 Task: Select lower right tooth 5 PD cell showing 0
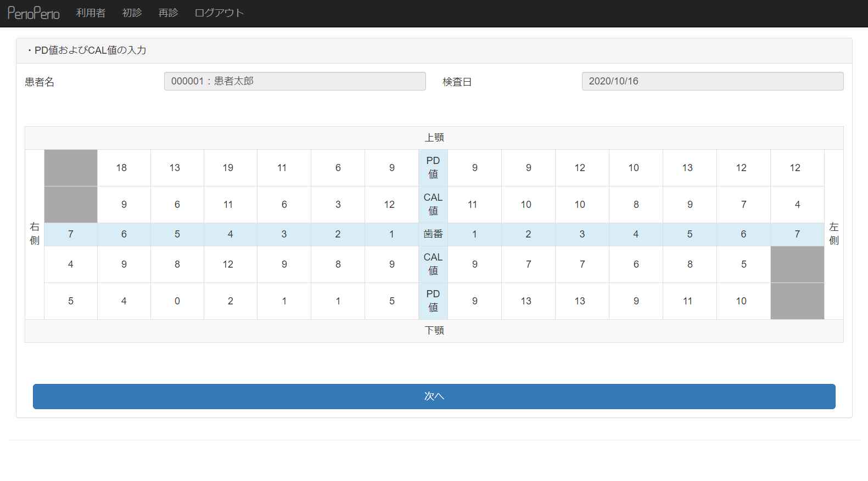pyautogui.click(x=177, y=301)
